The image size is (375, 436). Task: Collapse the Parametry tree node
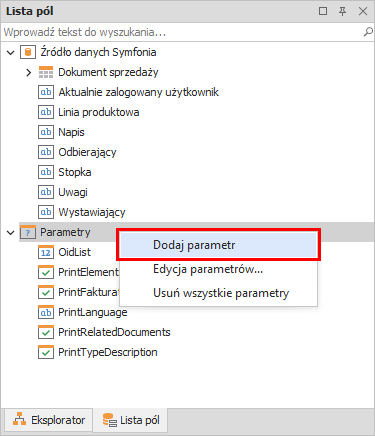coord(11,233)
